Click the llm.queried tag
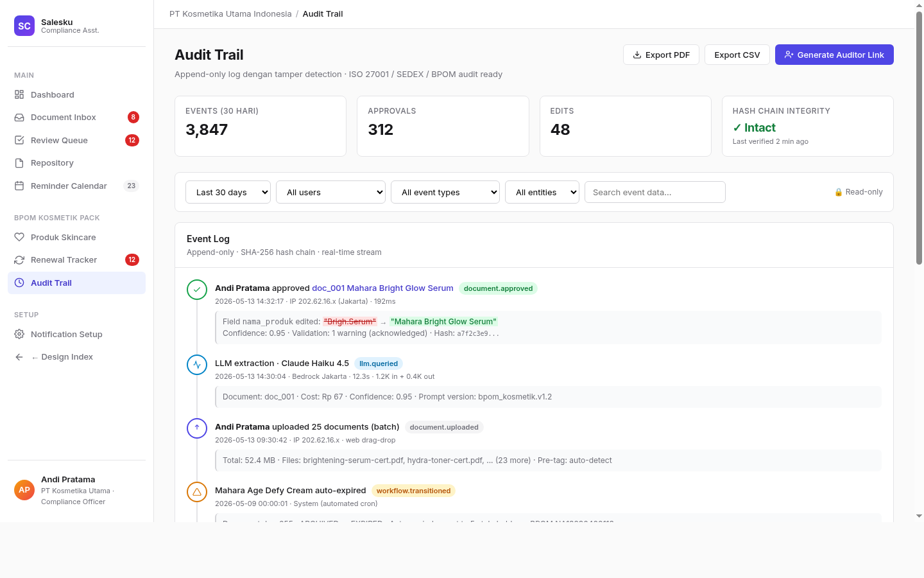This screenshot has width=924, height=578. [x=379, y=363]
